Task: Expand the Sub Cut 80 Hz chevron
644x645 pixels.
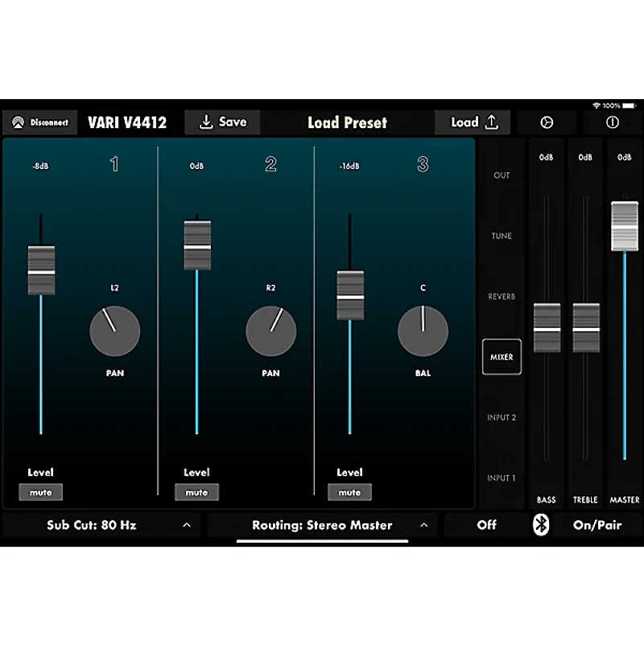Action: (x=187, y=525)
